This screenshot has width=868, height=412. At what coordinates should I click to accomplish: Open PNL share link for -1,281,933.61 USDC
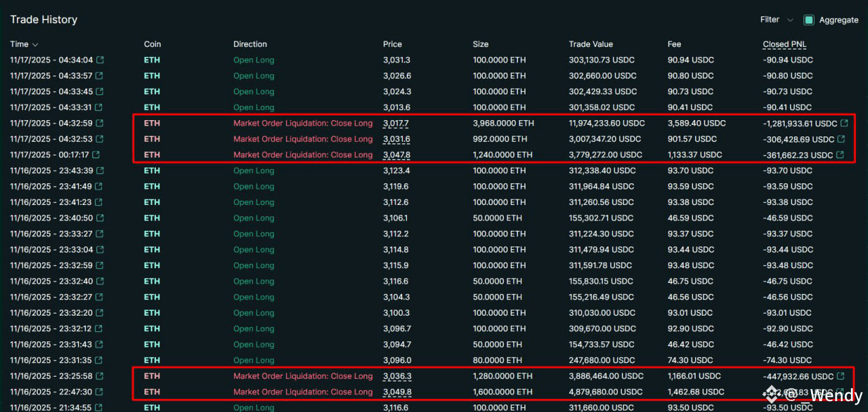pyautogui.click(x=844, y=124)
